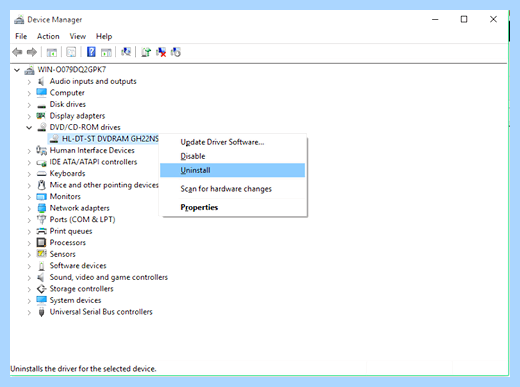Click the Computer category monitor icon
520x387 pixels.
pos(41,93)
